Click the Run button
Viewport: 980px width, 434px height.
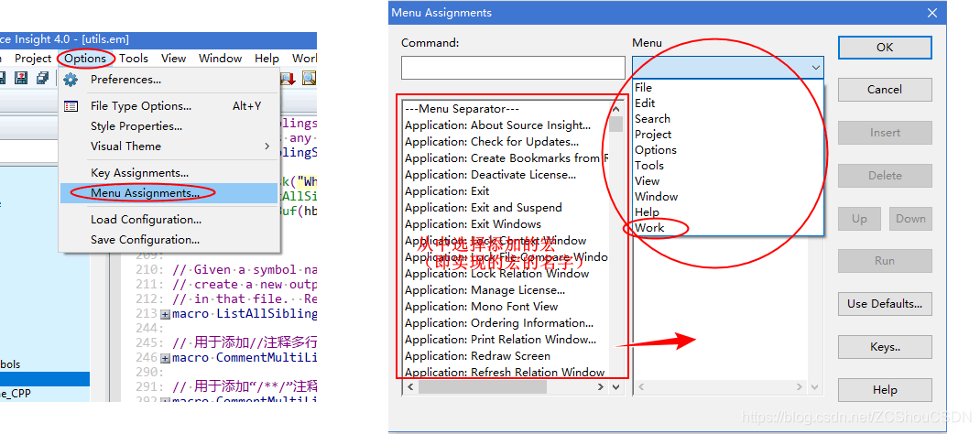tap(885, 261)
